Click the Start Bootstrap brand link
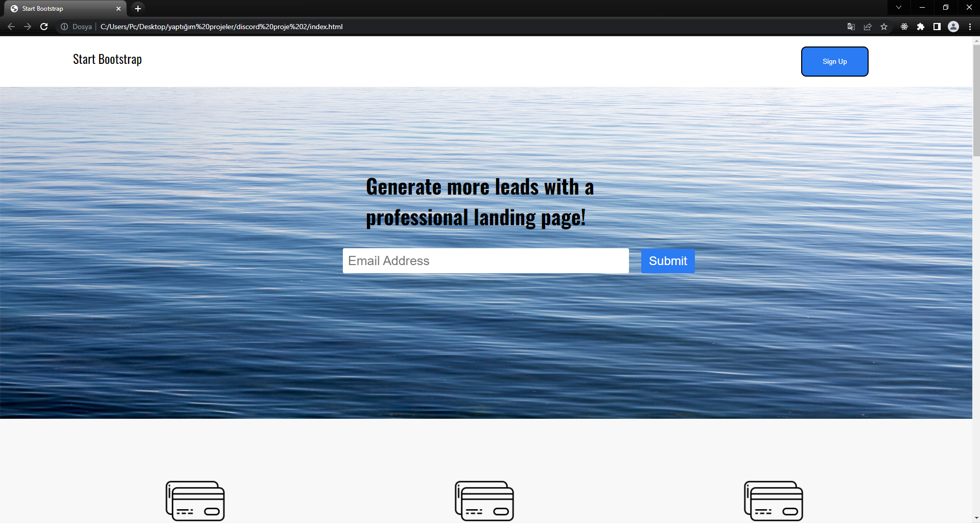Screen dimensions: 980x523 pos(107,60)
